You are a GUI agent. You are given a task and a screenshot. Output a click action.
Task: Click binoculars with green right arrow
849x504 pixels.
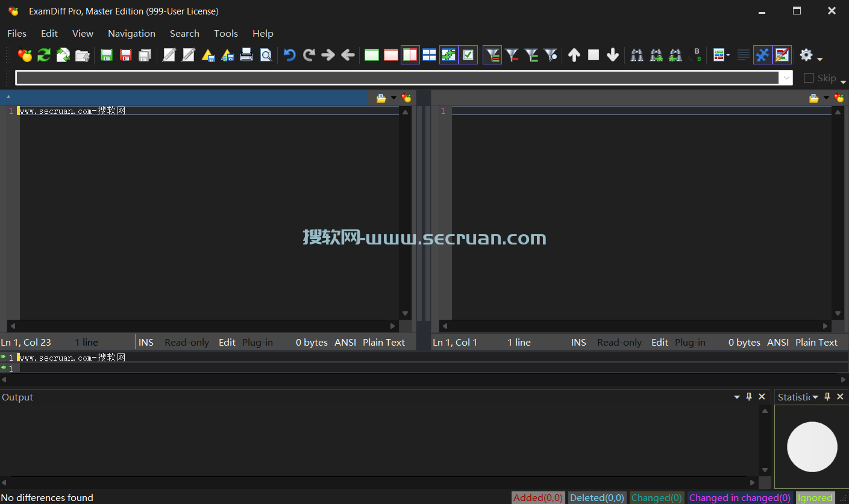tap(656, 55)
